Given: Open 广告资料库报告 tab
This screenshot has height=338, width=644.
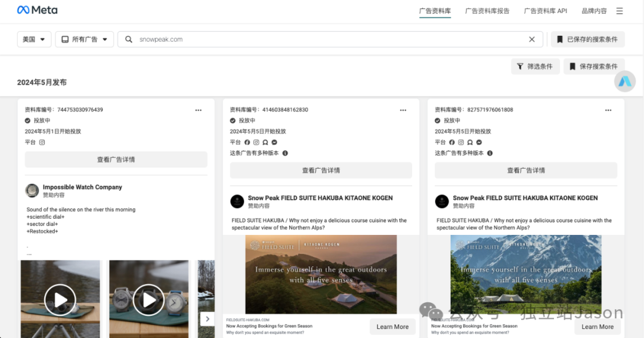Looking at the screenshot, I should tap(487, 11).
